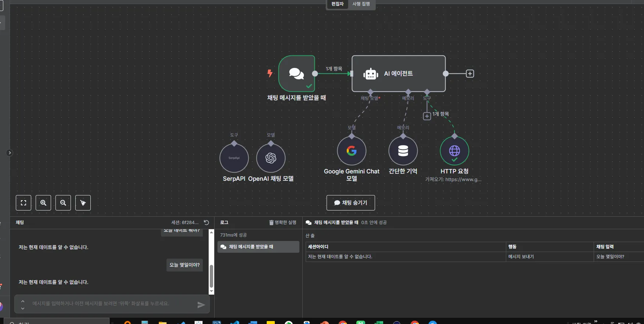Show next message with down chevron
The width and height of the screenshot is (644, 324).
(23, 308)
